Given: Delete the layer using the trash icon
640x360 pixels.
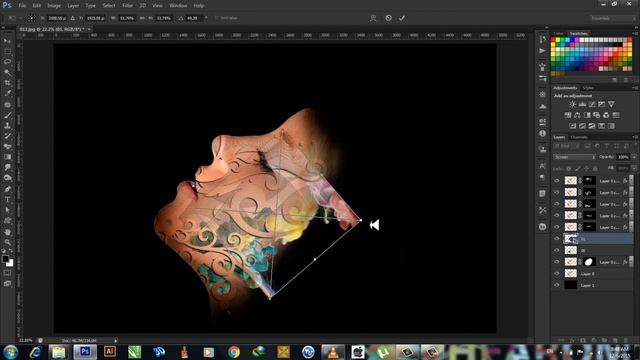Looking at the screenshot, I should point(625,340).
